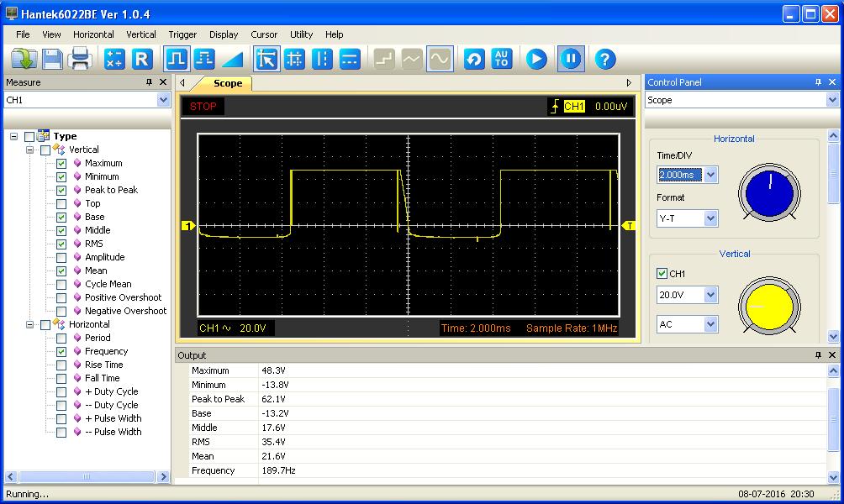Screen dimensions: 844x504
Task: Click the blue play run button
Action: [x=536, y=59]
